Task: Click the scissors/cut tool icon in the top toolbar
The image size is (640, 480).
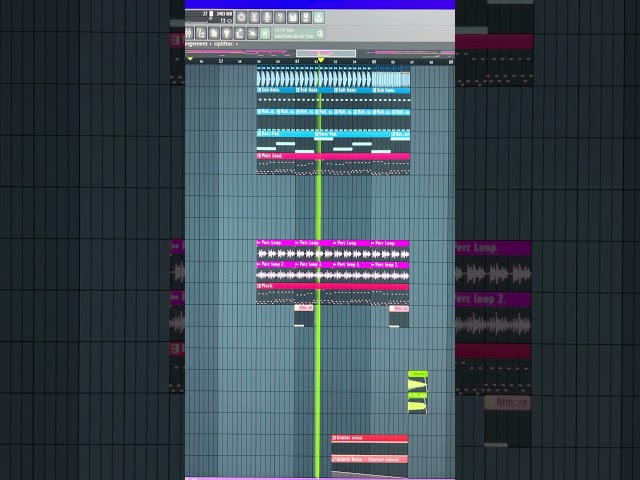Action: pos(254,17)
